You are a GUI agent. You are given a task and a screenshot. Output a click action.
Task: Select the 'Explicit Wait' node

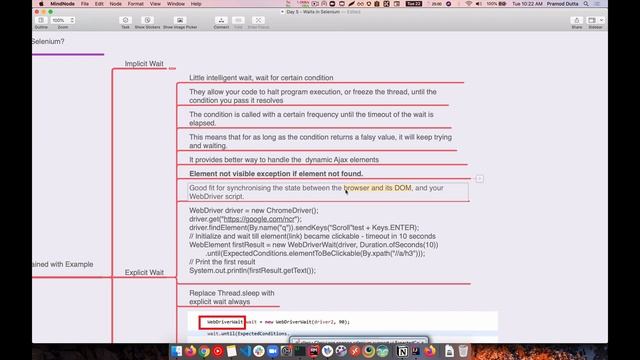[x=144, y=272]
